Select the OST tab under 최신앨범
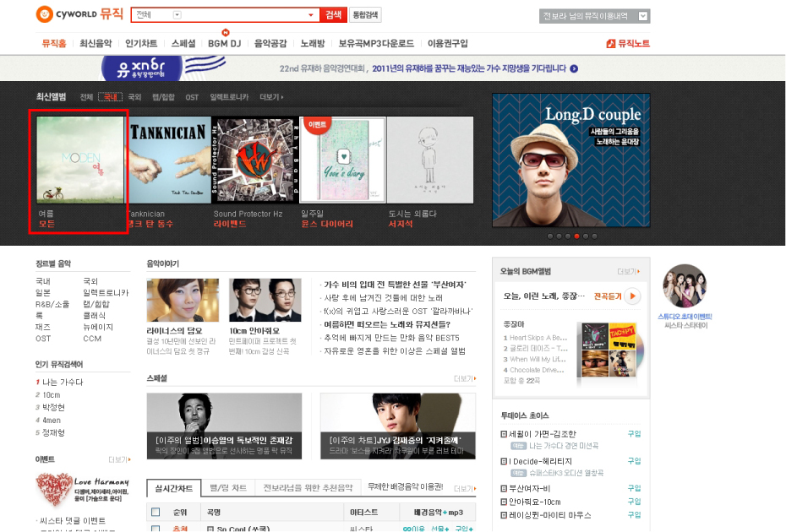Viewport: 786px width, 532px height. coord(192,97)
